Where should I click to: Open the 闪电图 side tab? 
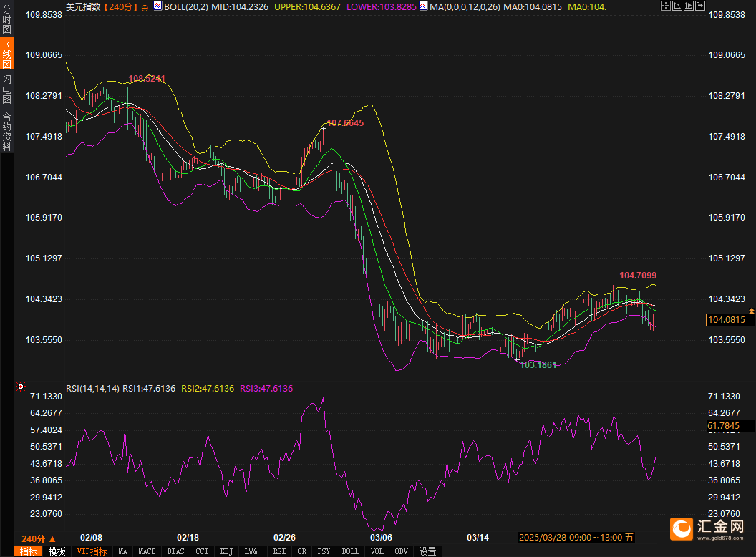coord(6,89)
